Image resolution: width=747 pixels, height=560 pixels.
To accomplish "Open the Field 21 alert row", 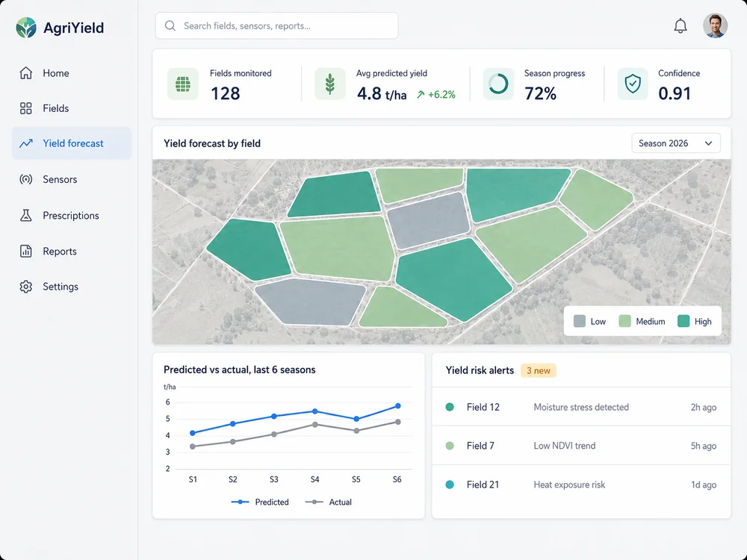I will click(581, 485).
